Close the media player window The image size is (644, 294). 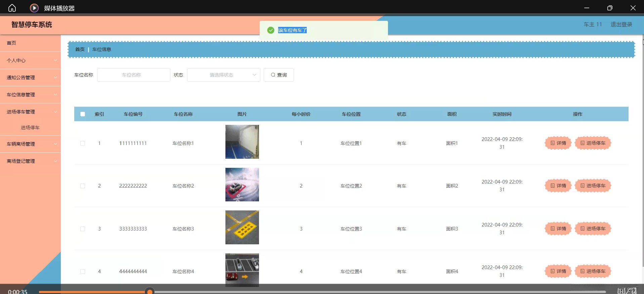tap(633, 8)
